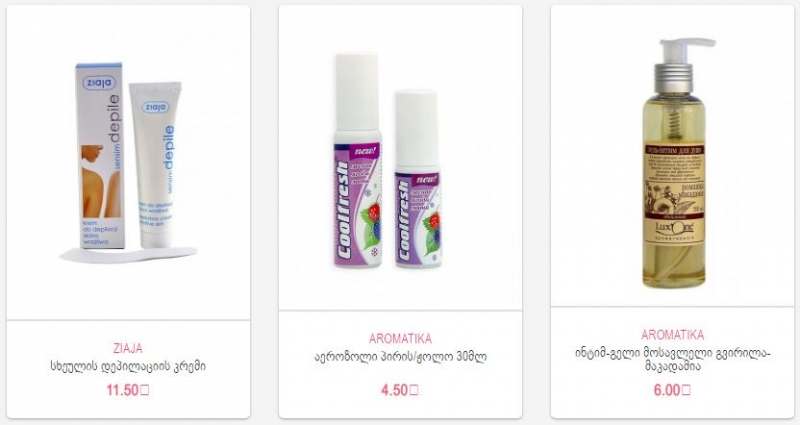The image size is (800, 425).
Task: Open the ZIAJA brand link
Action: click(128, 348)
